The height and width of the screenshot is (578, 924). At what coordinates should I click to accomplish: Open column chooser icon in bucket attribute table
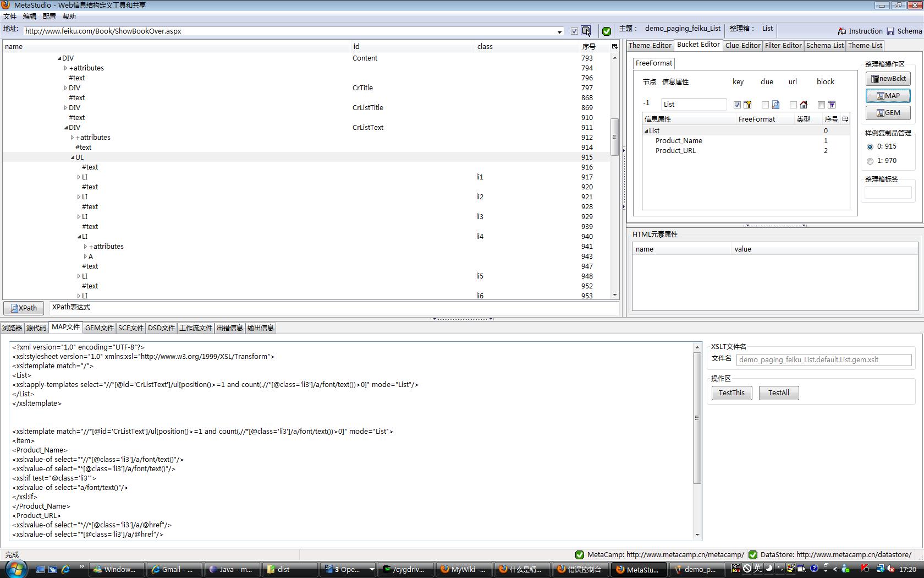[845, 119]
